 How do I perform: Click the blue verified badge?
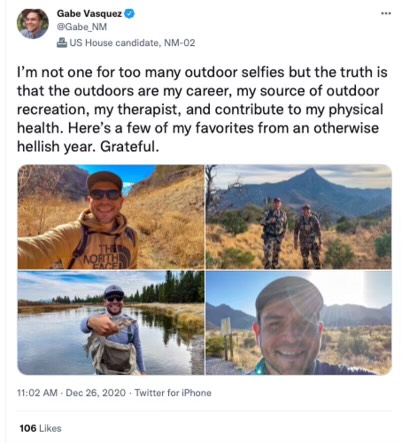click(x=129, y=14)
